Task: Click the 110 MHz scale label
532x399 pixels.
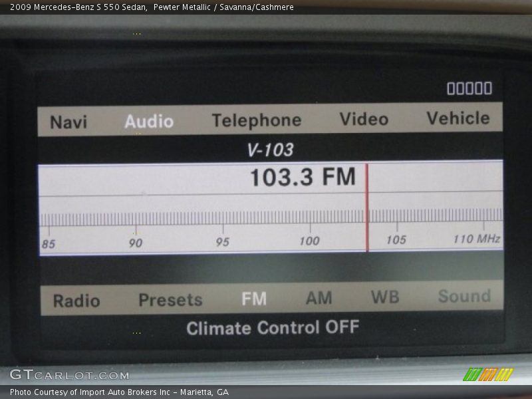Action: click(x=477, y=239)
